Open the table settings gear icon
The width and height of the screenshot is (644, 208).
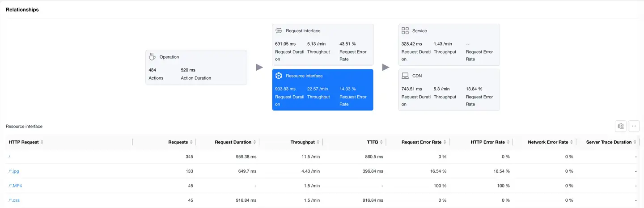pyautogui.click(x=621, y=126)
